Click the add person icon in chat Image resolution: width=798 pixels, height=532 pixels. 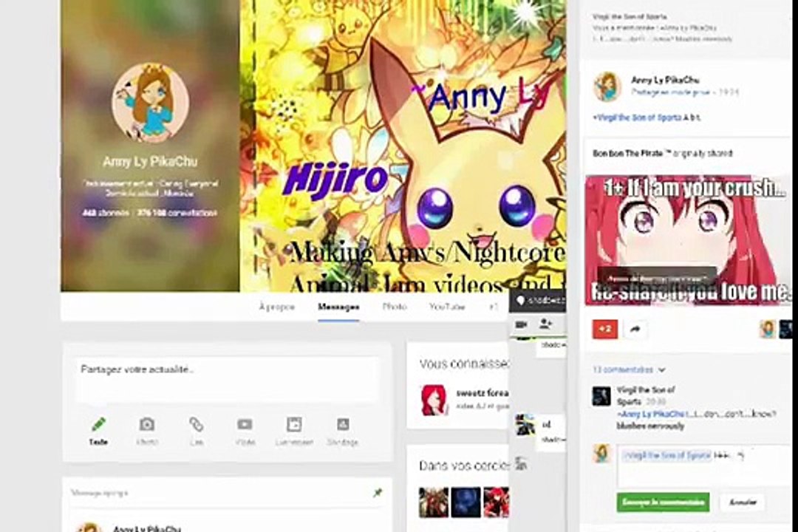click(545, 324)
